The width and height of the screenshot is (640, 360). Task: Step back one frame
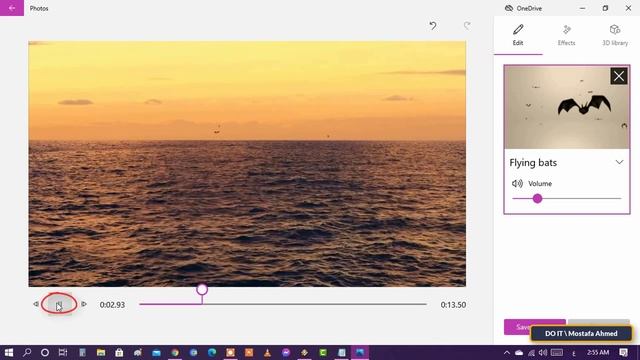tap(36, 304)
